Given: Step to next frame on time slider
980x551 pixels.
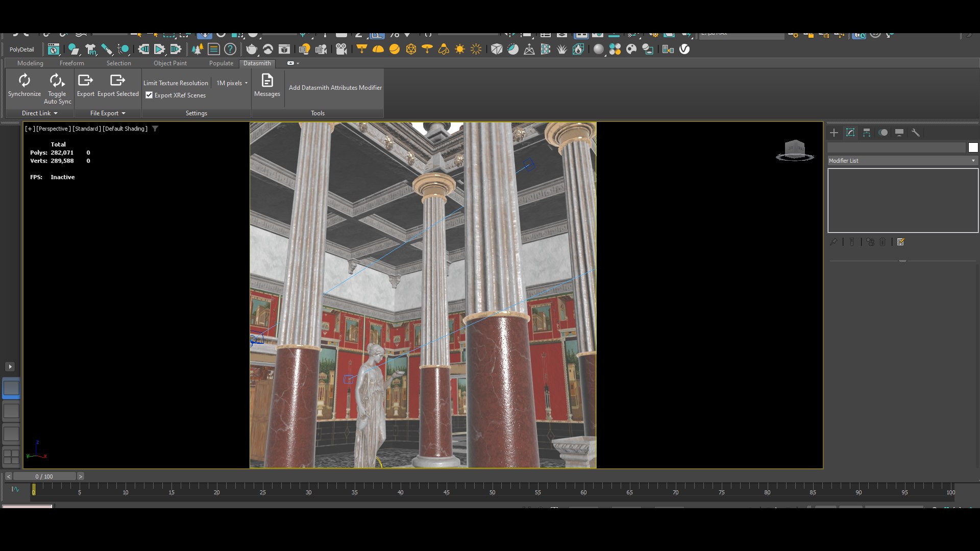Looking at the screenshot, I should (x=80, y=477).
